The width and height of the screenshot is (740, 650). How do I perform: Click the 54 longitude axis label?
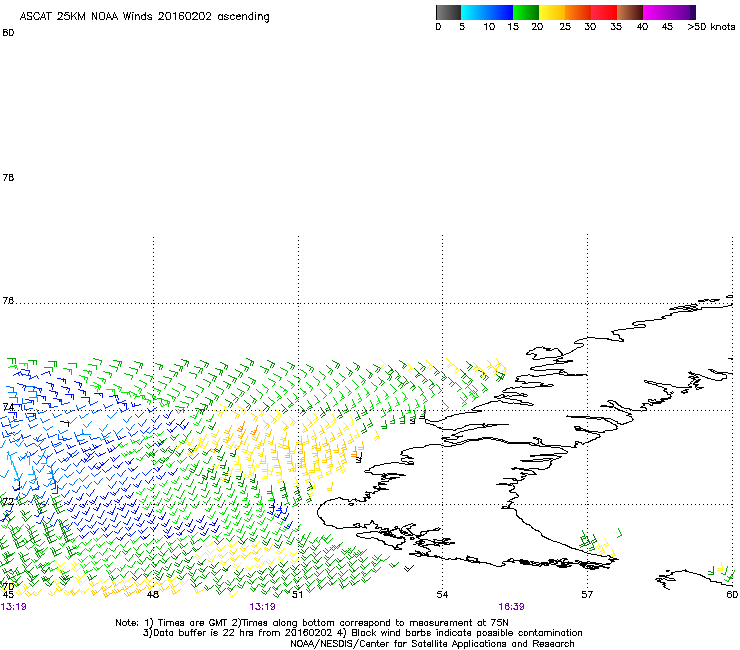pos(442,594)
